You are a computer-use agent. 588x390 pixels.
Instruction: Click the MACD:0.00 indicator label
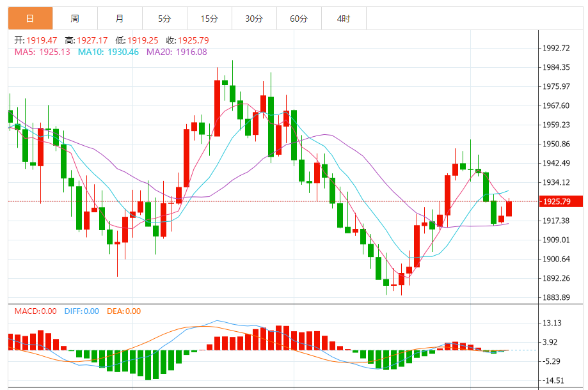pos(36,311)
